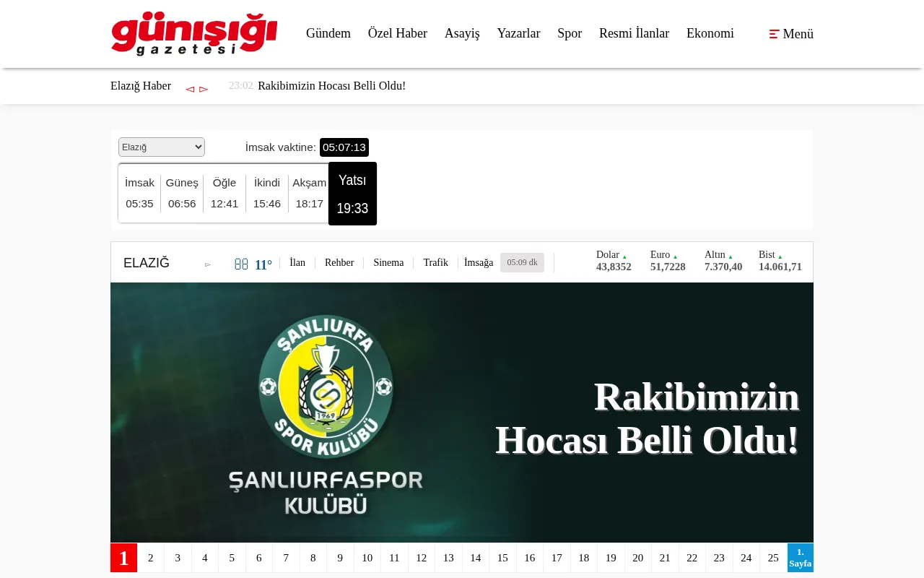Select Yatsı prayer time toggle
The width and height of the screenshot is (924, 578).
(x=352, y=194)
